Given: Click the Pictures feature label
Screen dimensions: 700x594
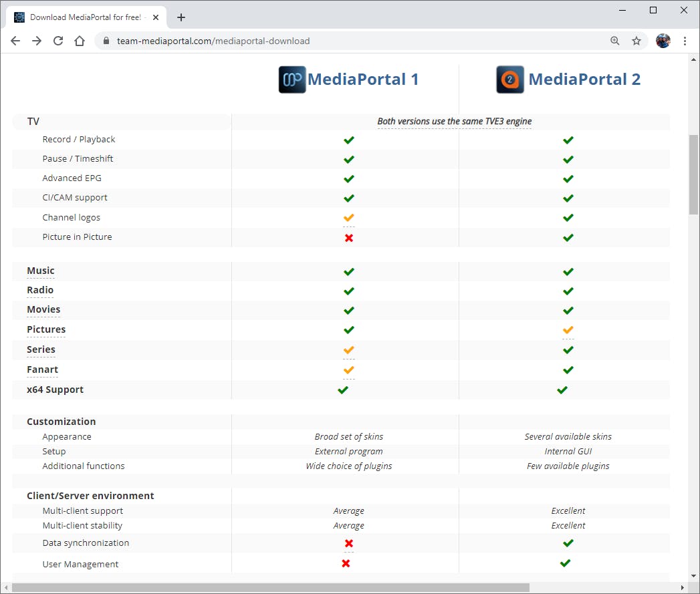Looking at the screenshot, I should click(x=46, y=329).
